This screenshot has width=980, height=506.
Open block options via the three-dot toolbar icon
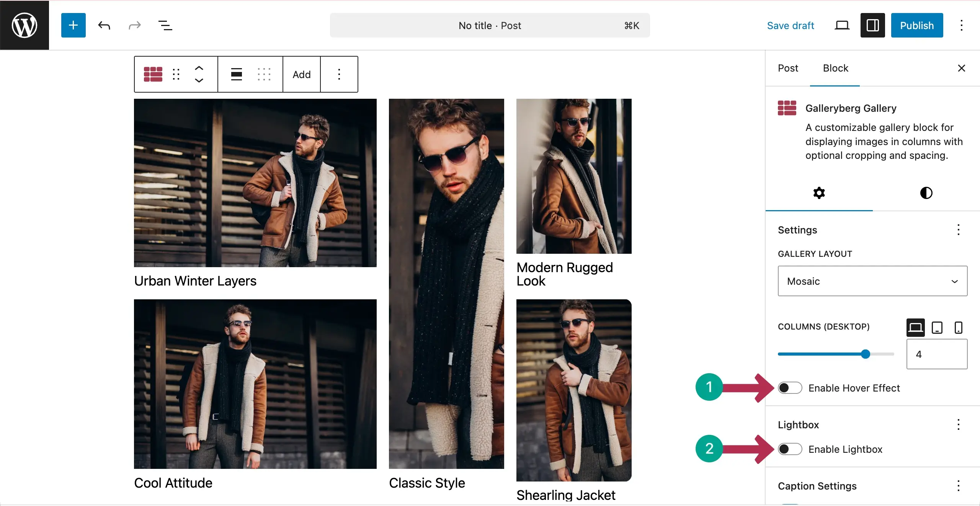point(339,74)
